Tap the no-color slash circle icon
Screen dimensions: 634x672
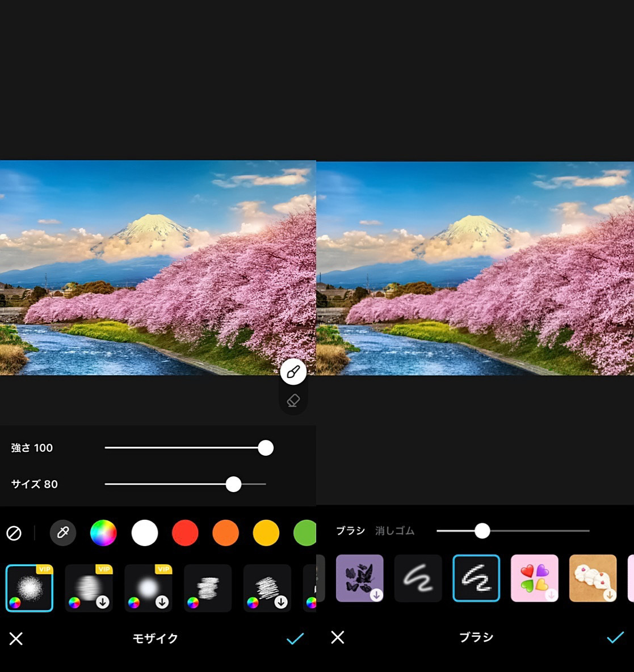[x=14, y=533]
